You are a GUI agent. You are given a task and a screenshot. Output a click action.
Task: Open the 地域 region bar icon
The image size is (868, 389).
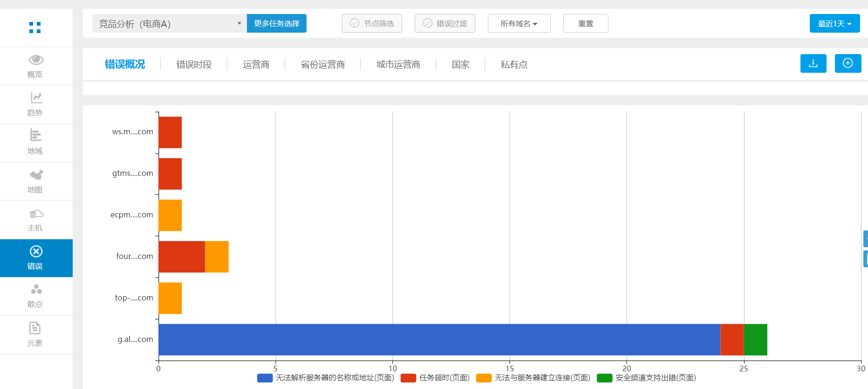[x=36, y=136]
